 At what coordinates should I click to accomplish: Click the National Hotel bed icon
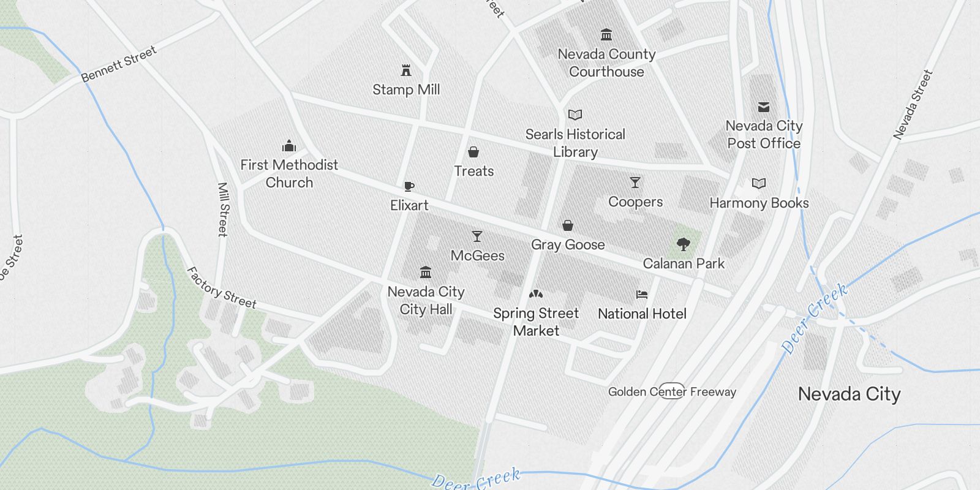coord(642,295)
